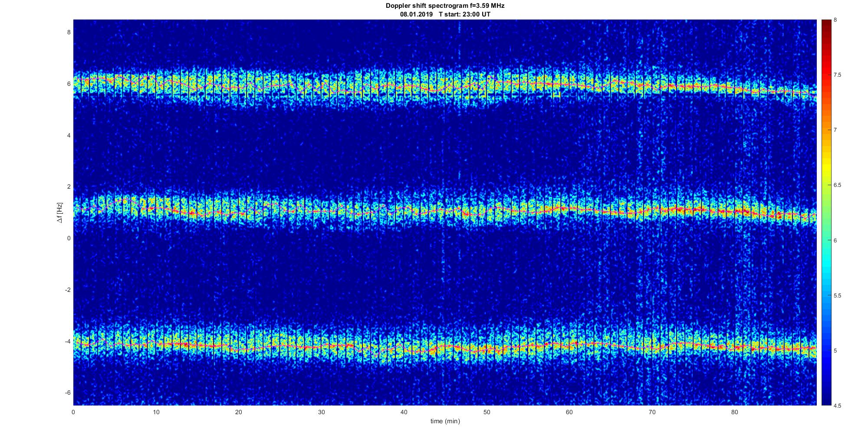Click x-axis tick label 80

point(735,412)
